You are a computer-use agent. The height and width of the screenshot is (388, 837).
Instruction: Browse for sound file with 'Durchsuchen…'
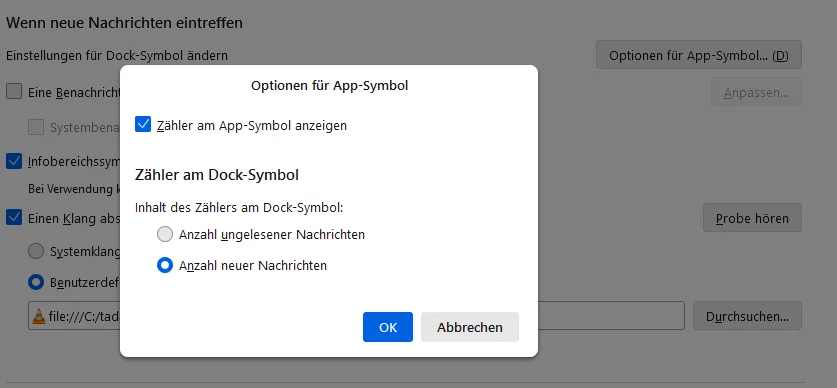coord(747,316)
